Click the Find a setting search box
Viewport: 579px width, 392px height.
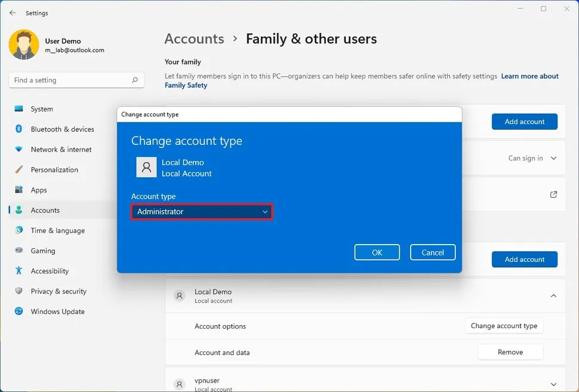click(70, 80)
